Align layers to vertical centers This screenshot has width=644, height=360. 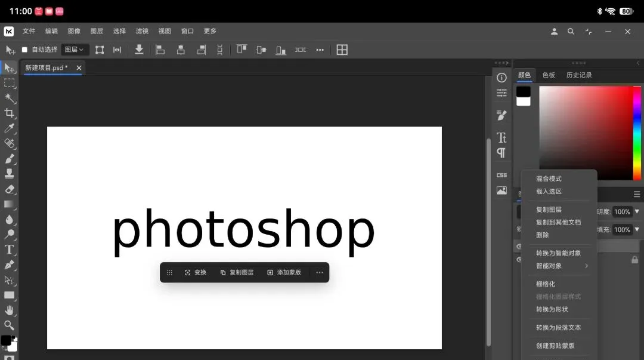coord(261,50)
